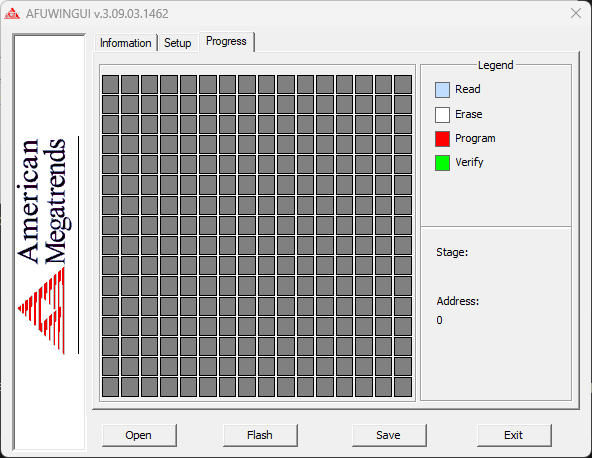The height and width of the screenshot is (458, 592).
Task: Click the American Megatrends logo graphic
Action: click(48, 245)
